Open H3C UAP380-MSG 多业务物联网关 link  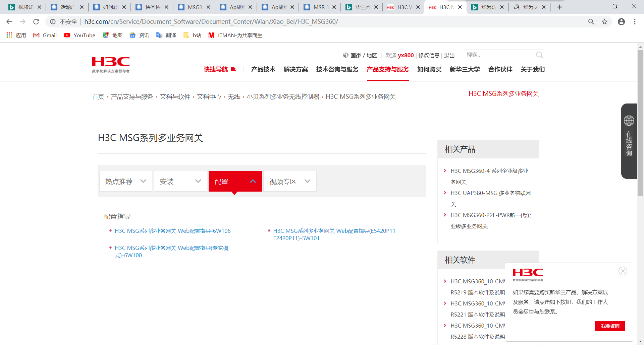(491, 198)
